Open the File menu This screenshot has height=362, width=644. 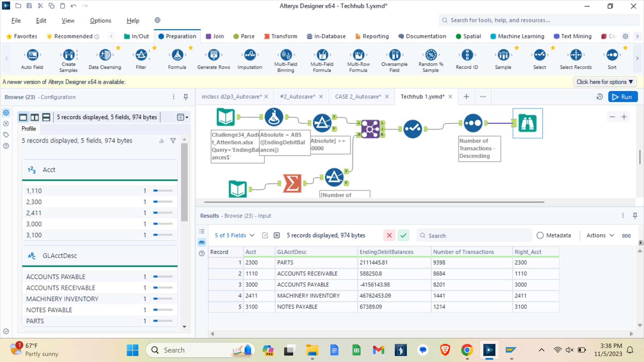pyautogui.click(x=16, y=20)
